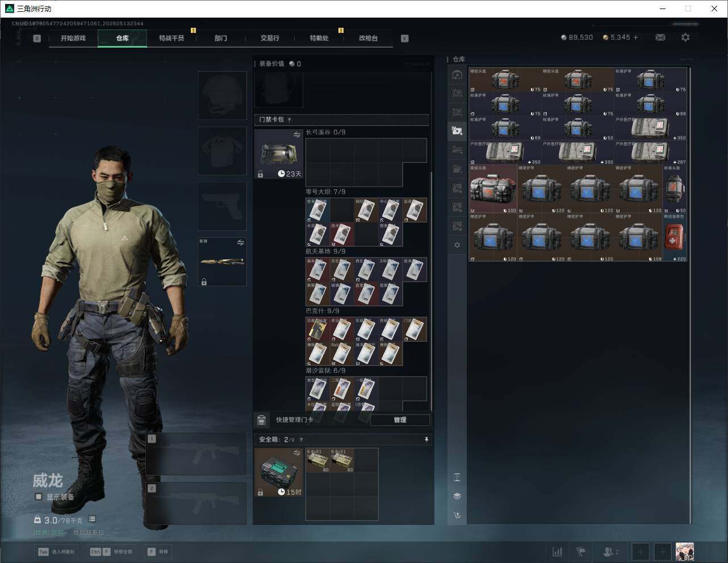Show help for 门禁卡包
This screenshot has width=728, height=563.
[x=289, y=120]
